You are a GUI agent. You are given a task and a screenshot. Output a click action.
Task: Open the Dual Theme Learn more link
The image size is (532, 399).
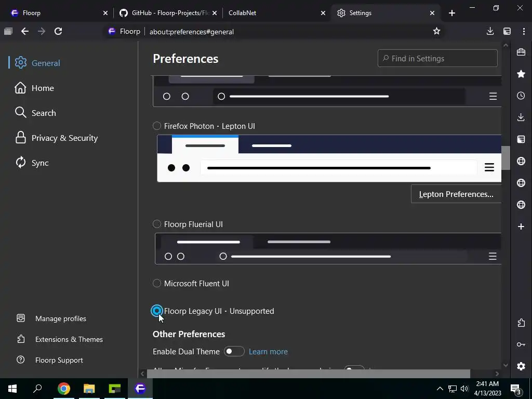[268, 352]
